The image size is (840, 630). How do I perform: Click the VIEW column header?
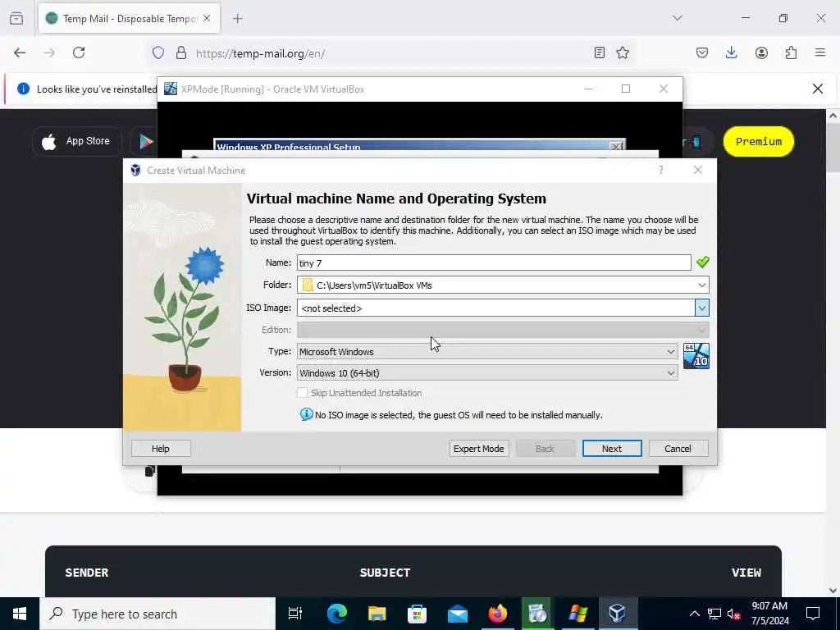(746, 572)
